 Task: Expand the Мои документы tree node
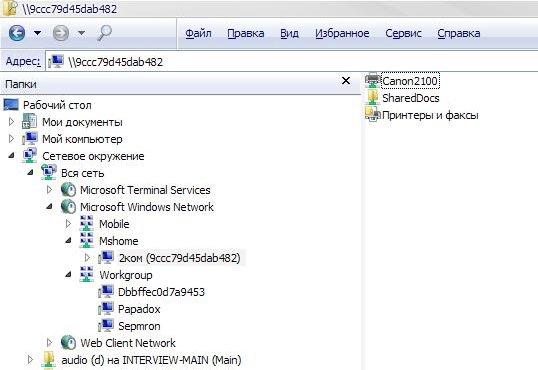click(x=11, y=122)
